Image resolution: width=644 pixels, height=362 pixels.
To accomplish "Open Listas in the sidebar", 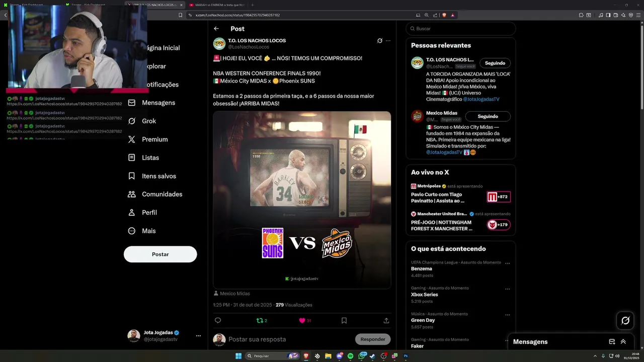I will 144,158.
